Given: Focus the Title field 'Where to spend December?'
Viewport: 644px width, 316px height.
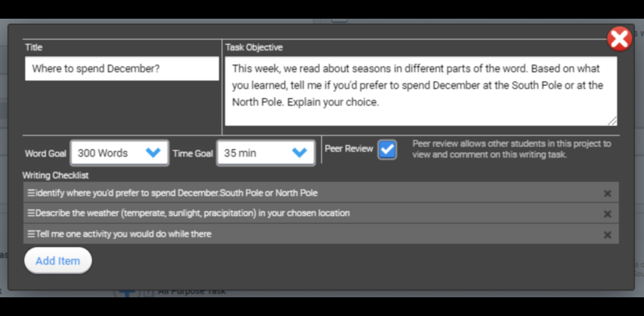Looking at the screenshot, I should click(x=122, y=69).
